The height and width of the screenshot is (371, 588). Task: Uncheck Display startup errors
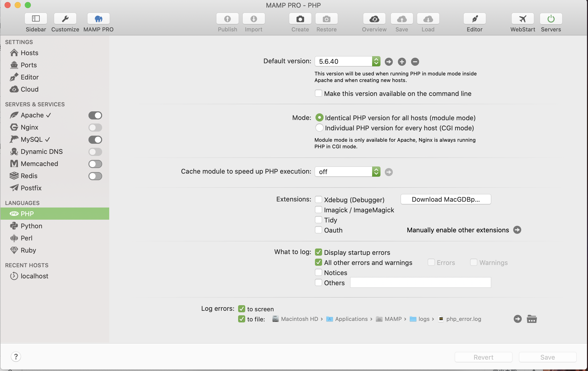(x=319, y=252)
